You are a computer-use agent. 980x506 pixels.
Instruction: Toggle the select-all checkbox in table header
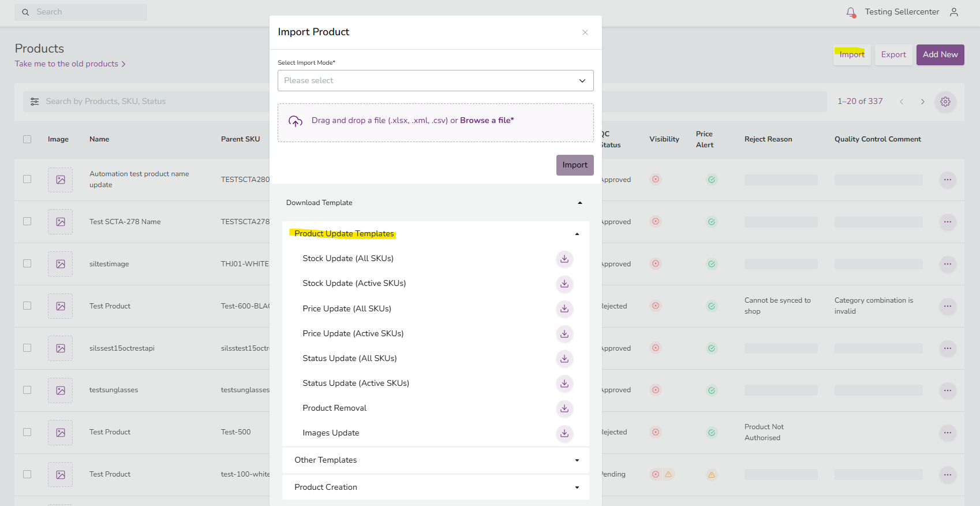coord(27,139)
